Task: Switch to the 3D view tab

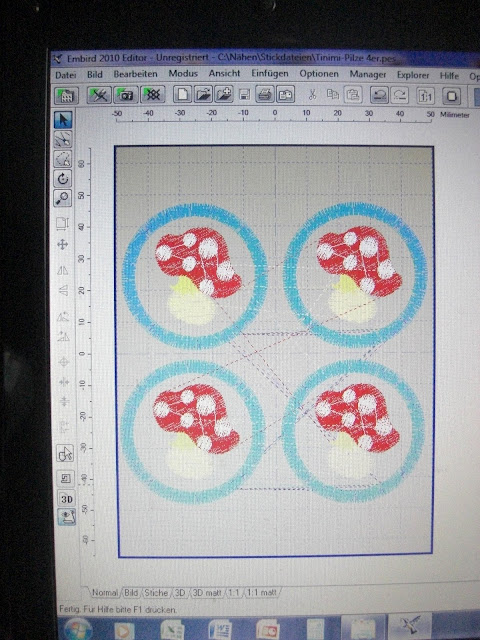Action: pyautogui.click(x=180, y=592)
